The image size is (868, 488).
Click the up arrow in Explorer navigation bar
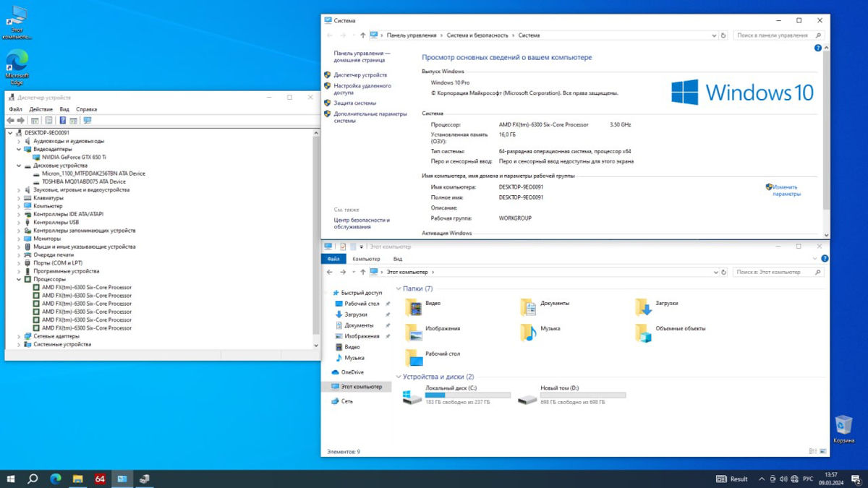(362, 272)
